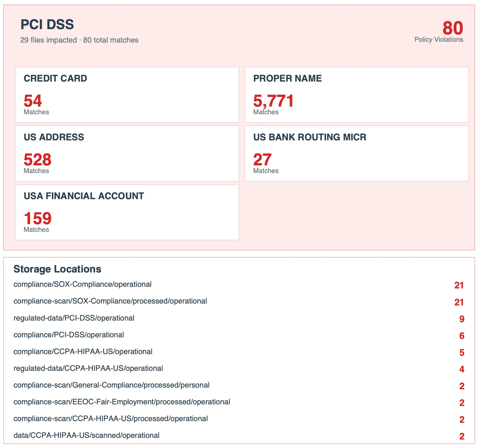Open compliance/SOX-Compliance/operational storage location

[x=82, y=285]
